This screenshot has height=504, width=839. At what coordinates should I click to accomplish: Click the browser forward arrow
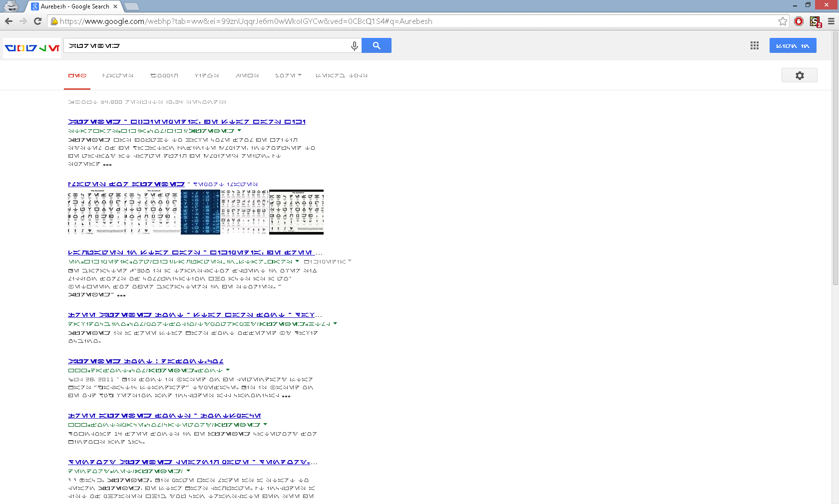[x=23, y=21]
